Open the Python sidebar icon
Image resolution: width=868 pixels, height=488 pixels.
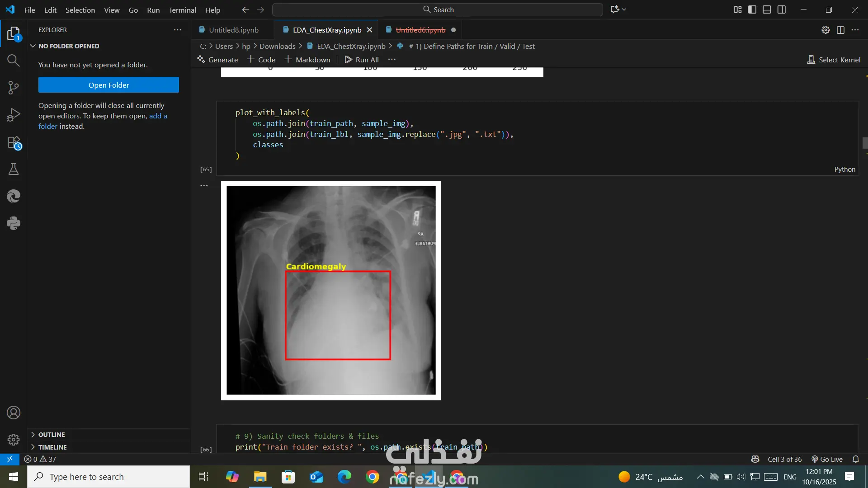click(x=14, y=223)
